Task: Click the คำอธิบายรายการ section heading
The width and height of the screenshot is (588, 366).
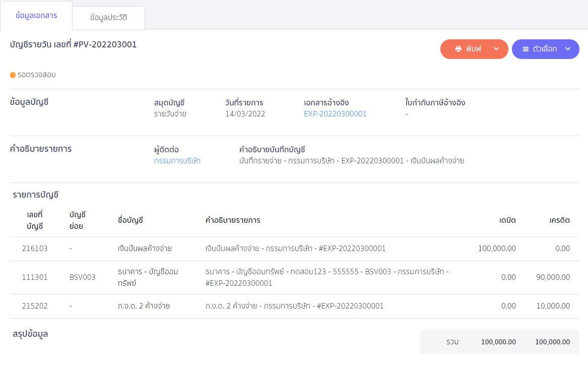Action: coord(41,149)
